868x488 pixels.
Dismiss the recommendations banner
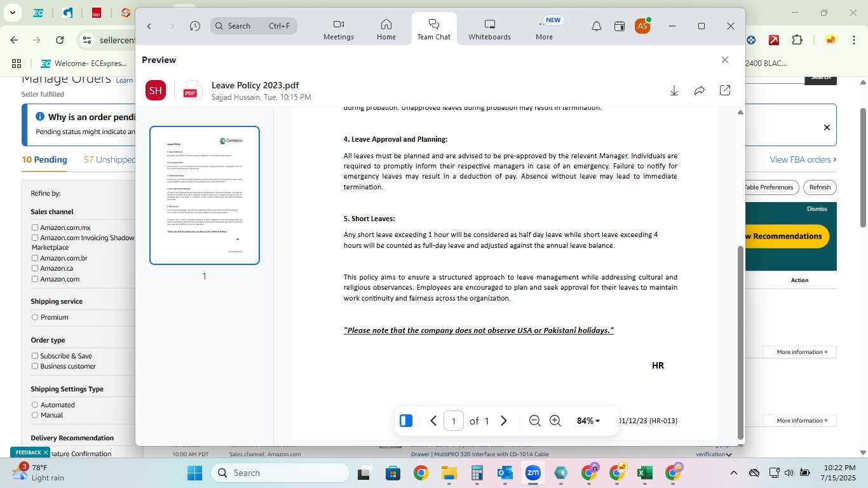[x=817, y=209]
